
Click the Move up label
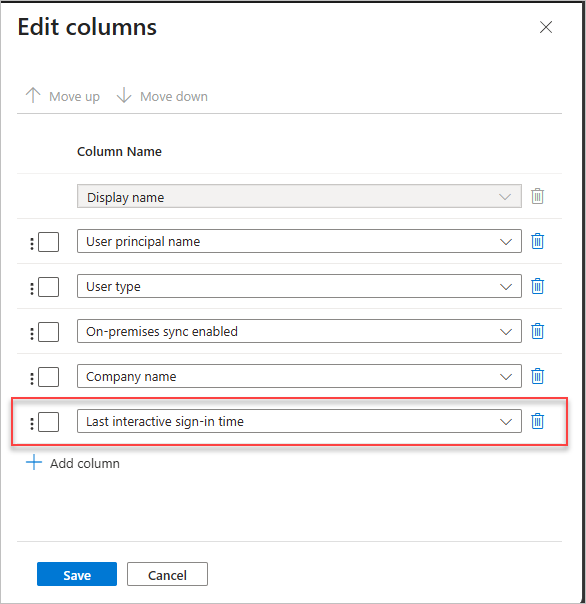click(74, 97)
